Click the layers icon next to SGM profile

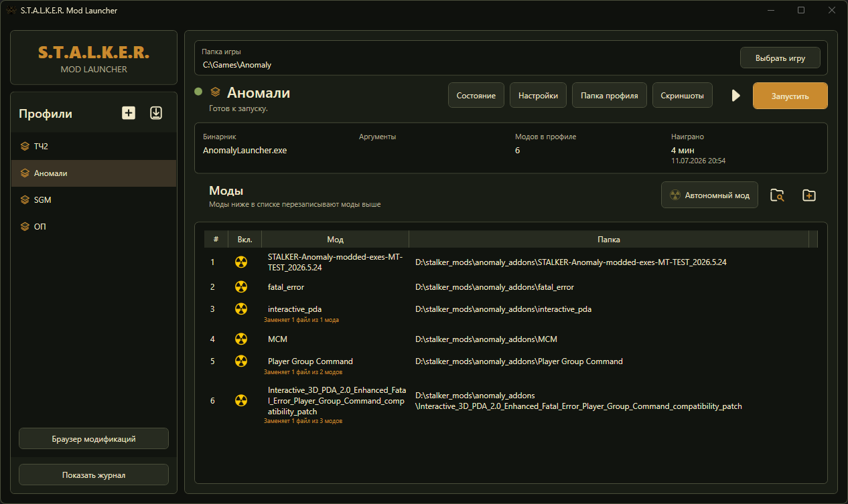tap(25, 200)
